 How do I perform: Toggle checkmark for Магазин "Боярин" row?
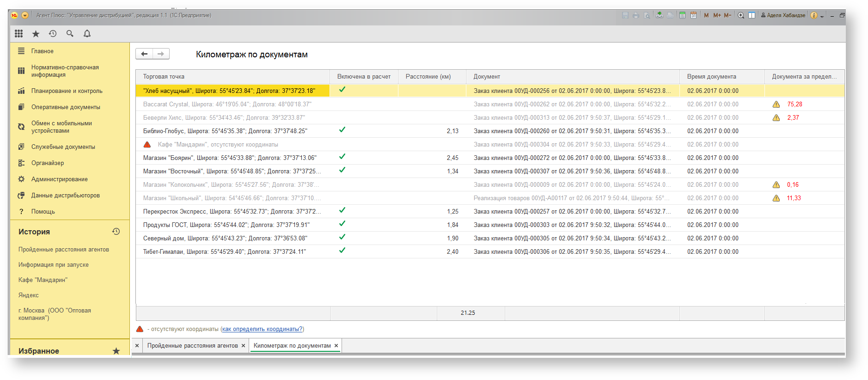tap(342, 157)
